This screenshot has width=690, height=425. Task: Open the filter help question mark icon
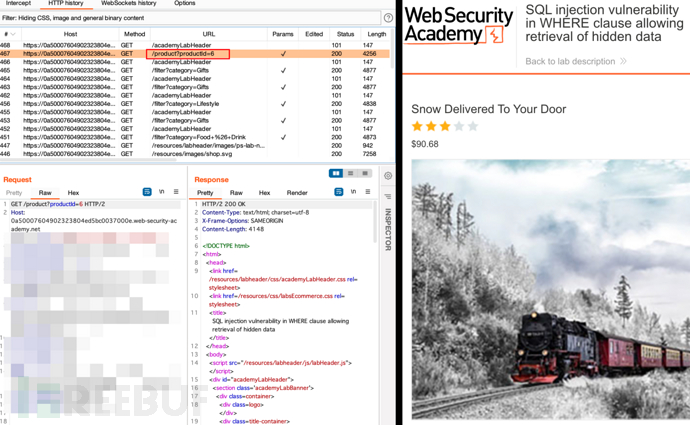(x=388, y=18)
